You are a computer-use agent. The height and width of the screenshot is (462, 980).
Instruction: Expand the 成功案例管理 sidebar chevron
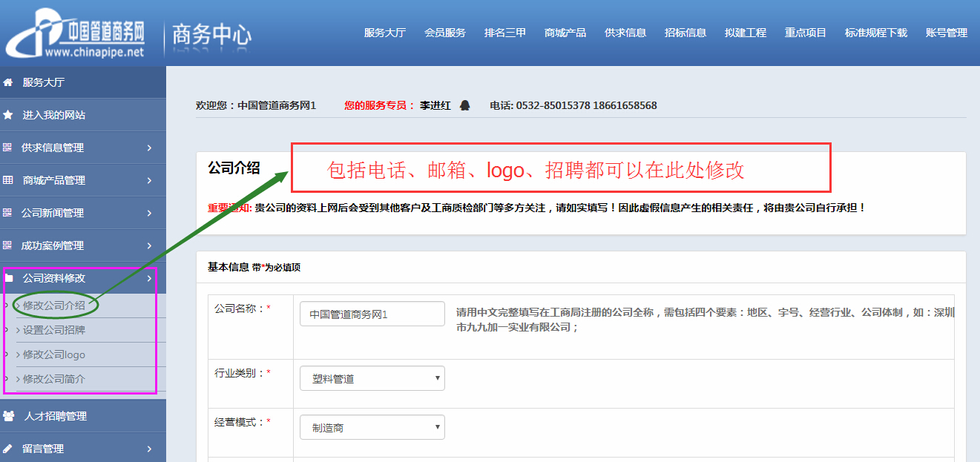point(149,245)
